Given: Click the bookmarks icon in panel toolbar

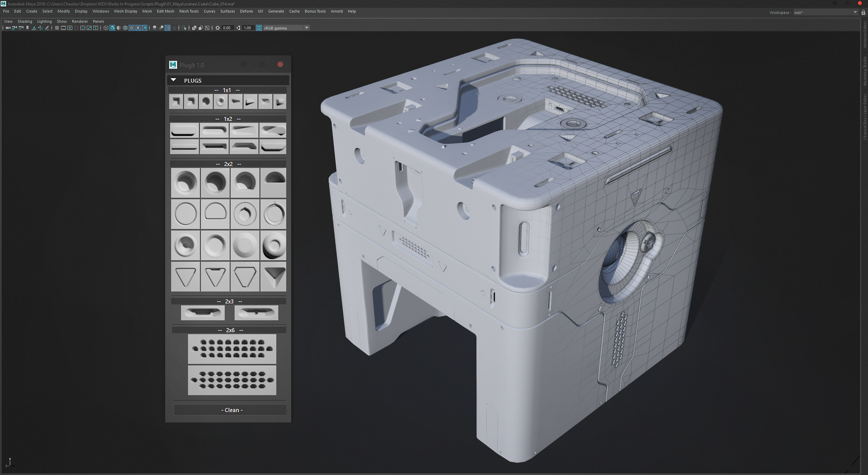Looking at the screenshot, I should click(x=27, y=28).
